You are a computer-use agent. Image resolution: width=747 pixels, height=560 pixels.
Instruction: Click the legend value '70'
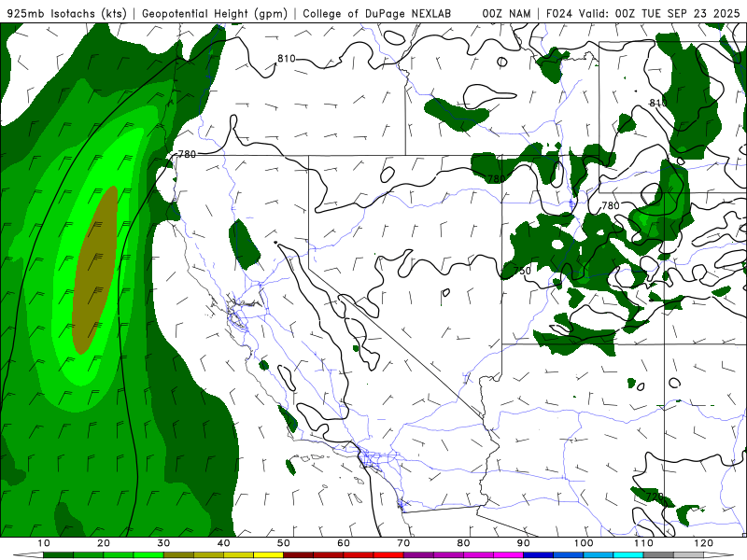[x=403, y=543]
